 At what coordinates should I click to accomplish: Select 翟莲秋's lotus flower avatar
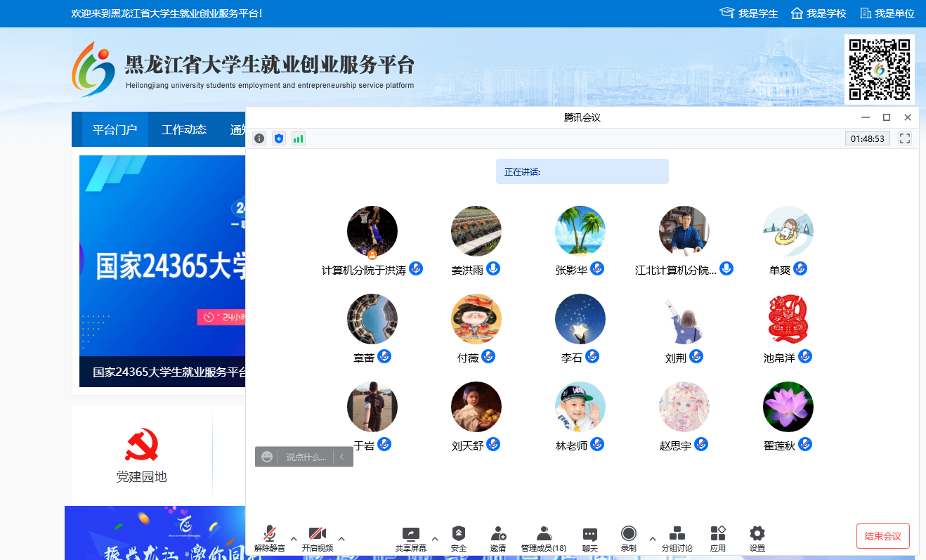point(788,407)
